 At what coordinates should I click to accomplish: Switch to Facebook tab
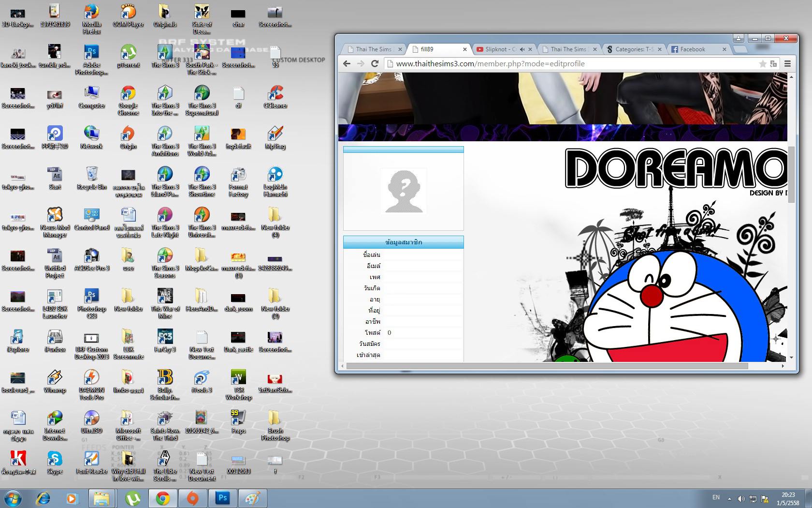(x=698, y=49)
